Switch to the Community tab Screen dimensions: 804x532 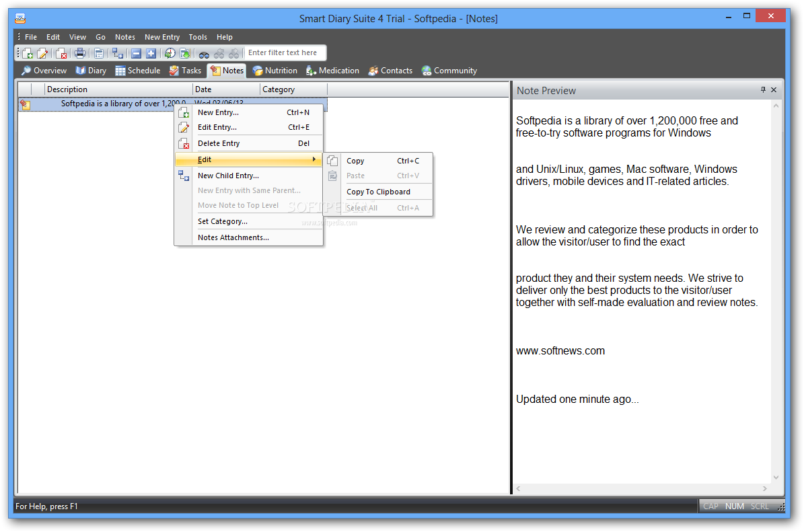(449, 71)
